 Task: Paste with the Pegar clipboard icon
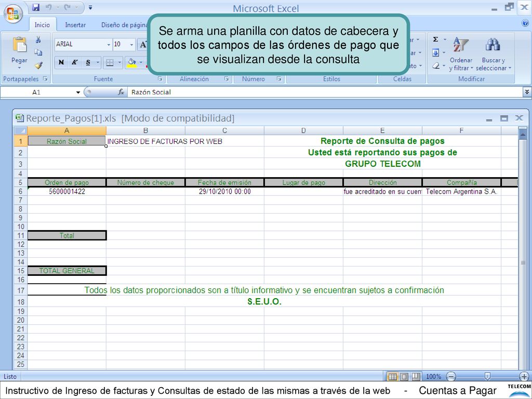click(19, 45)
